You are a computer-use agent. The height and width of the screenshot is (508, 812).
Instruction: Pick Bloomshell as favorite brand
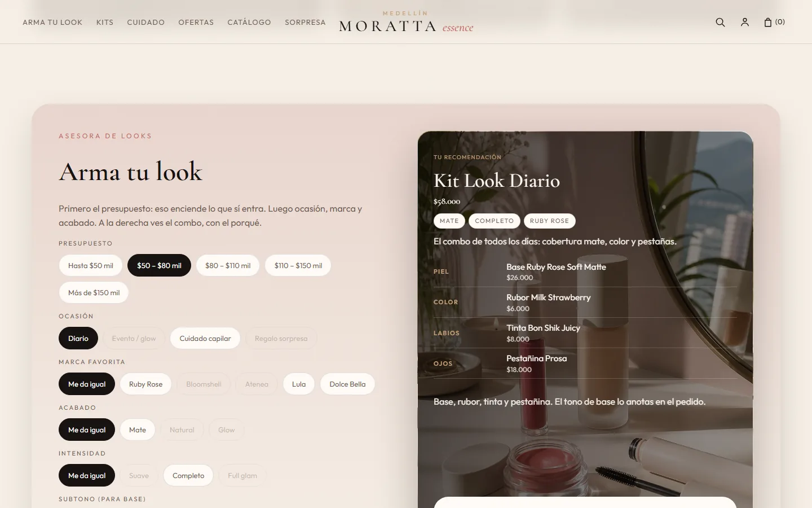coord(204,384)
